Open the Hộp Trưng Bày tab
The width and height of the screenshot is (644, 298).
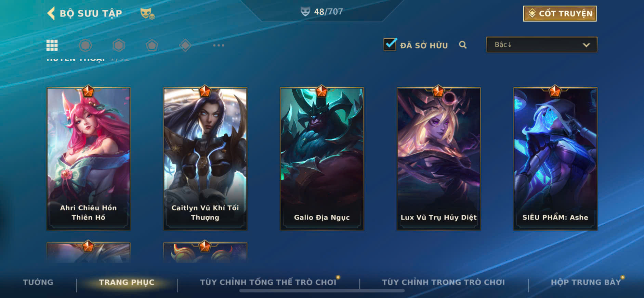pyautogui.click(x=586, y=282)
